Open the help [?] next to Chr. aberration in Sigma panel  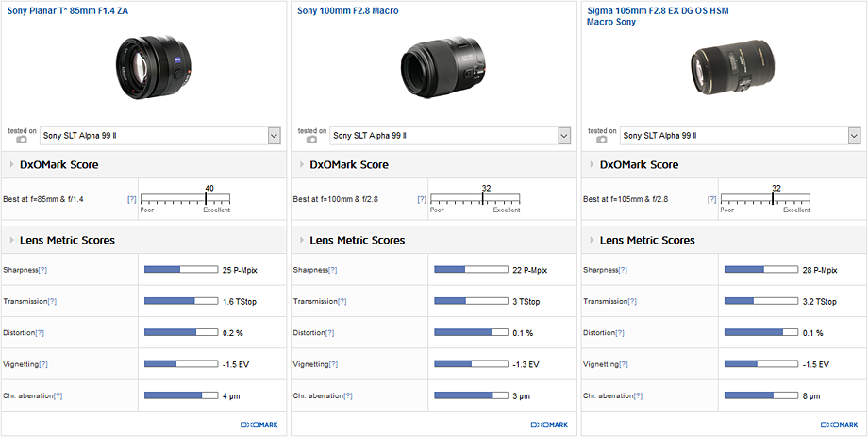tap(638, 396)
